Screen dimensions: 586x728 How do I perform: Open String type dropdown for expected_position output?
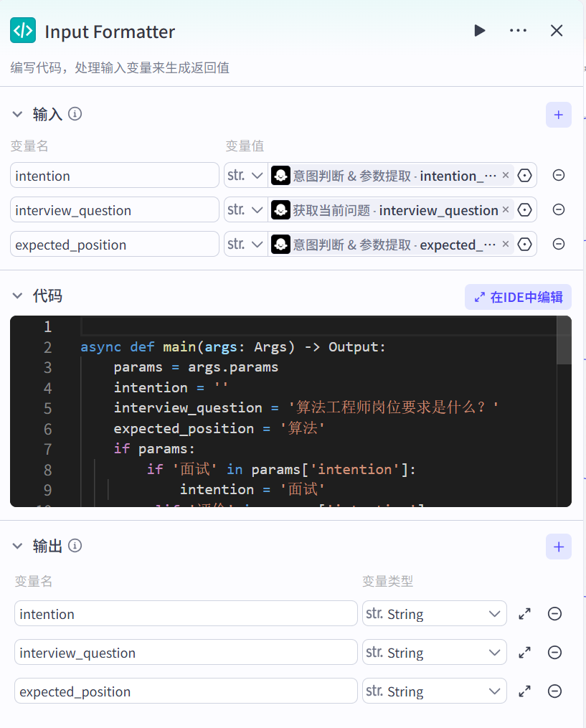tap(433, 691)
